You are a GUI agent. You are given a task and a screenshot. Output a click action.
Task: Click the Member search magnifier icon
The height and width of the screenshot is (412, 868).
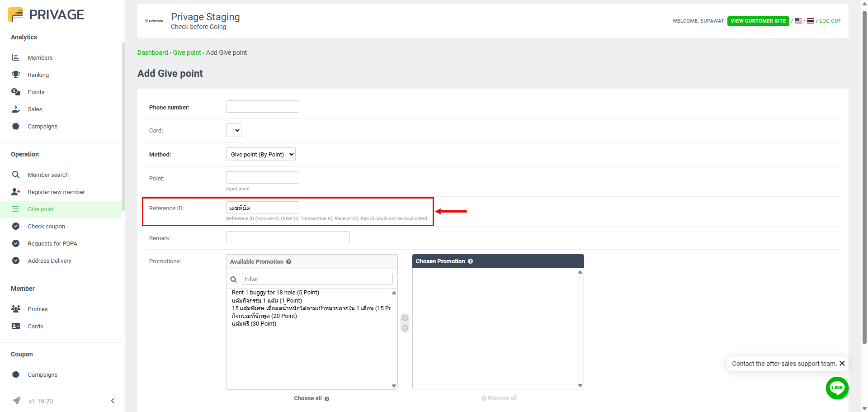coord(16,175)
